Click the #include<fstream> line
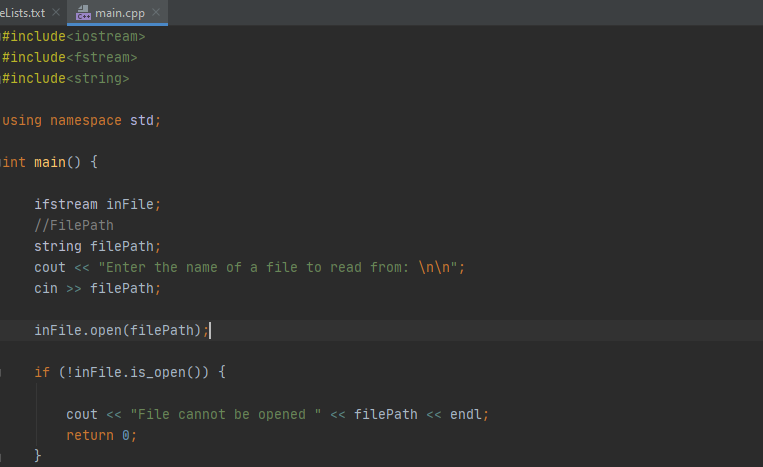Screen dimensions: 763x467 [70, 57]
